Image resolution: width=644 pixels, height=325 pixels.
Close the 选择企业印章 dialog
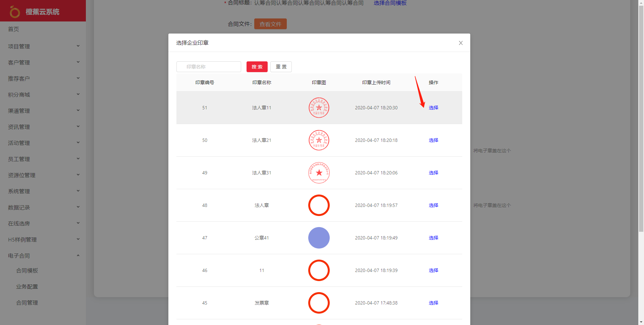click(x=461, y=43)
